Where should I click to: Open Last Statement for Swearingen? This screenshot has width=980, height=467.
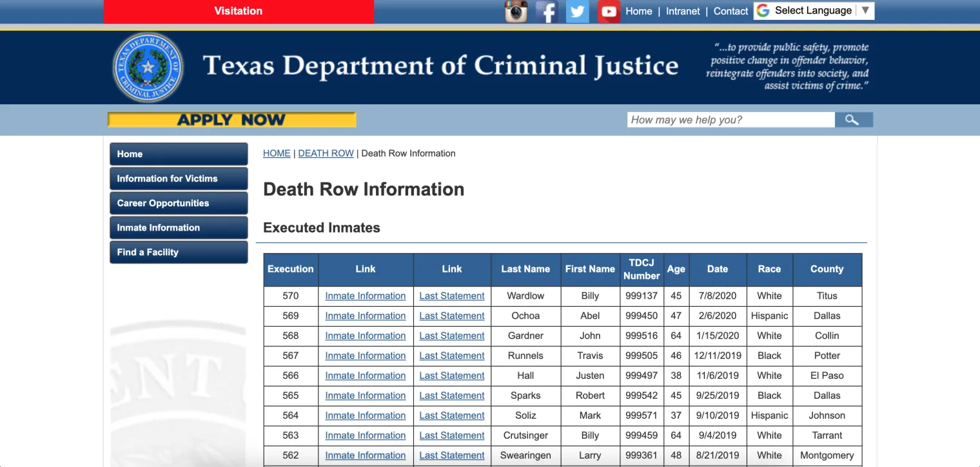pyautogui.click(x=452, y=455)
